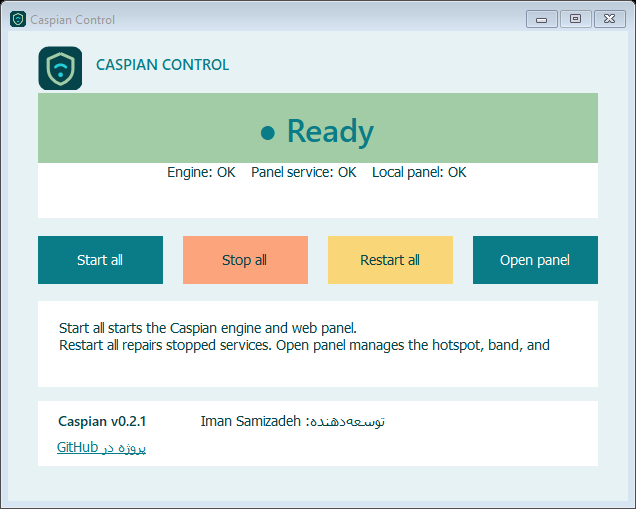Click the 'Start all starts the Caspian engine' line
The image size is (636, 509).
point(208,328)
